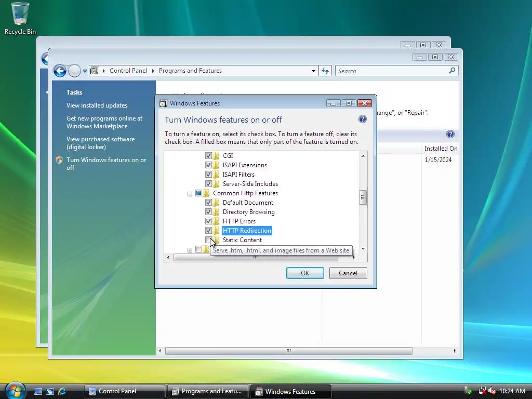This screenshot has height=399, width=532.
Task: Uncheck the HTTP Errors checkbox
Action: point(208,221)
